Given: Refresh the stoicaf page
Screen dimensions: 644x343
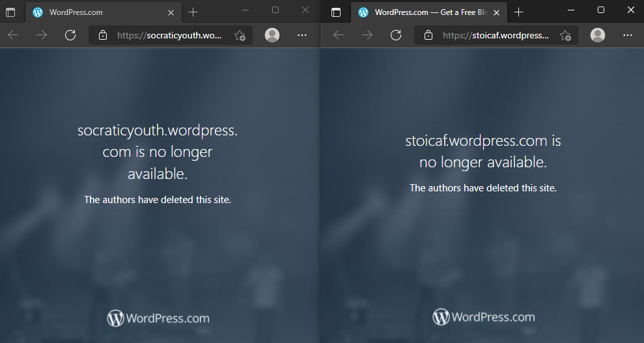Looking at the screenshot, I should 396,35.
